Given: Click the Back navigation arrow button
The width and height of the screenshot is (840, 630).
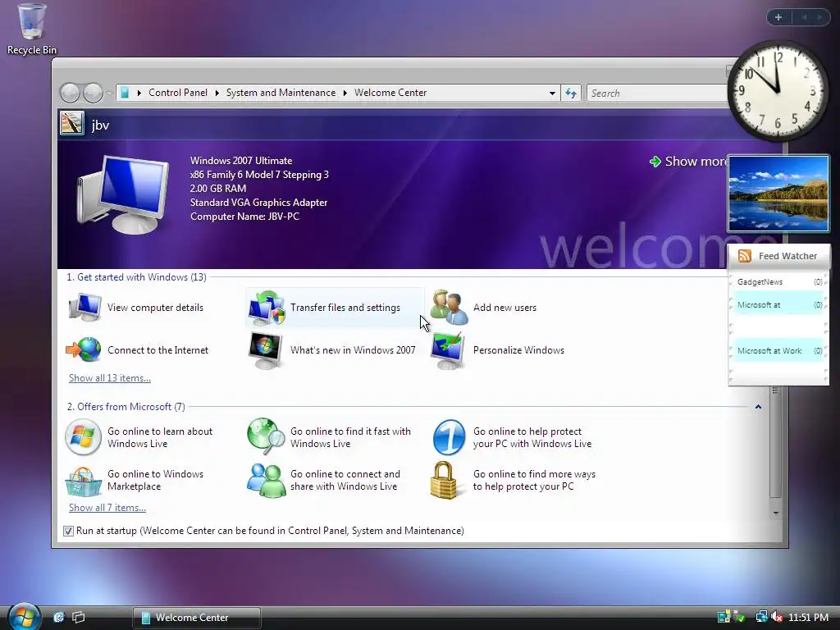Looking at the screenshot, I should pos(70,94).
